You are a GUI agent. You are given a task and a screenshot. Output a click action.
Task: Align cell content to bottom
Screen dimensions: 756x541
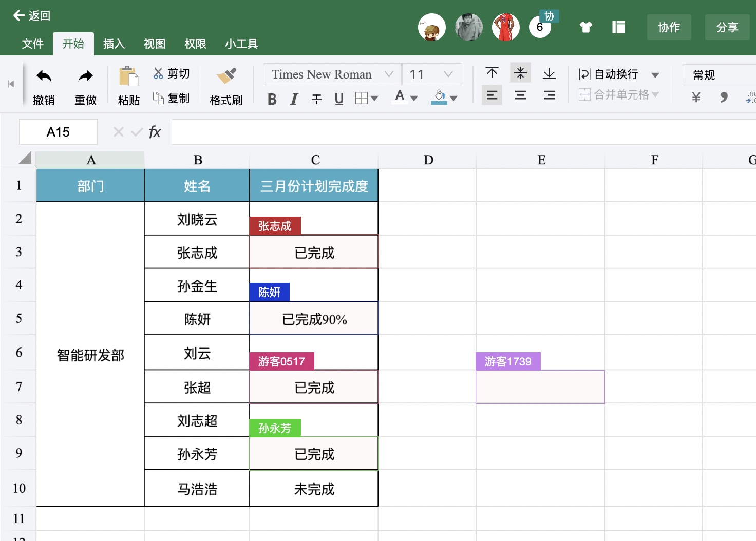tap(549, 73)
